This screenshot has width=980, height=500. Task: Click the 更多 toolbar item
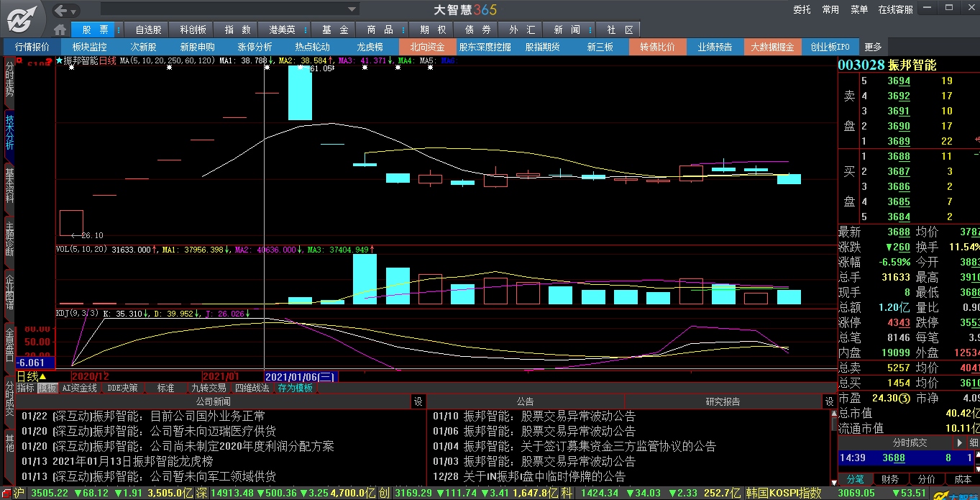point(873,47)
